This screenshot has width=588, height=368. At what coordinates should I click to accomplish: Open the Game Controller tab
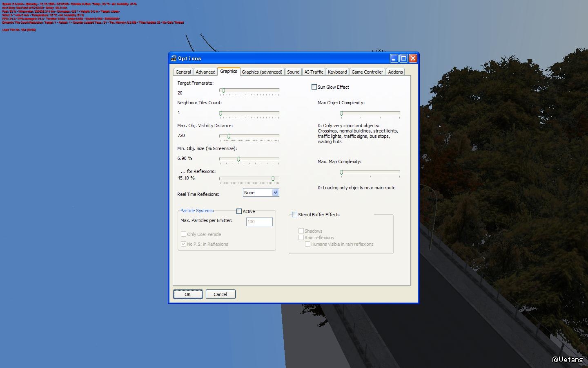pyautogui.click(x=367, y=72)
